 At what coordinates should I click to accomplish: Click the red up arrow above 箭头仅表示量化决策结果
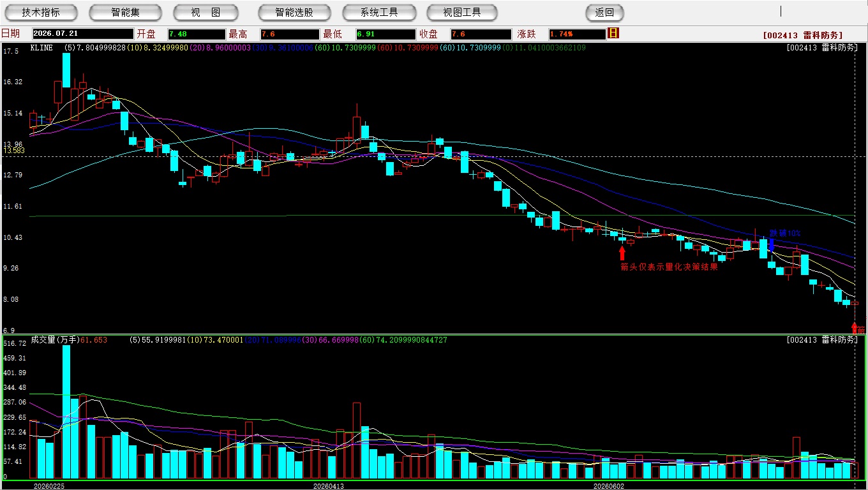622,253
